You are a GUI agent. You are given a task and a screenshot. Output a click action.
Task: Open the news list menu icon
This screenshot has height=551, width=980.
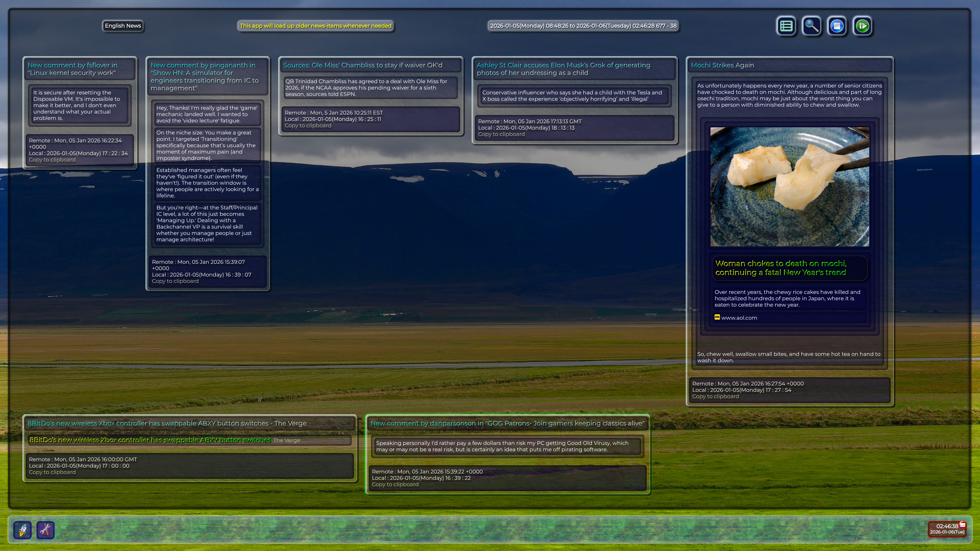(786, 26)
